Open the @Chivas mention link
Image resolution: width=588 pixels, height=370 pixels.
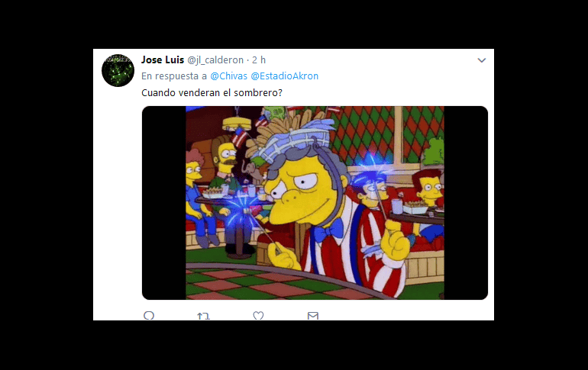pos(229,76)
